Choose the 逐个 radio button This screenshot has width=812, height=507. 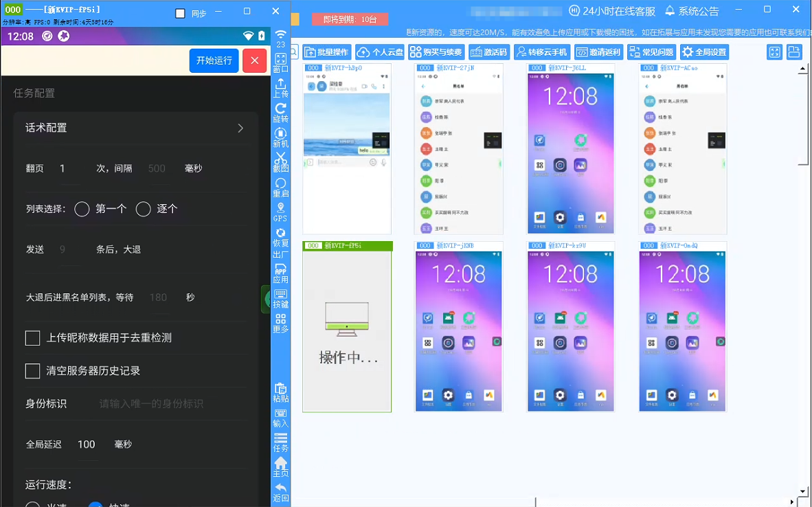click(144, 209)
